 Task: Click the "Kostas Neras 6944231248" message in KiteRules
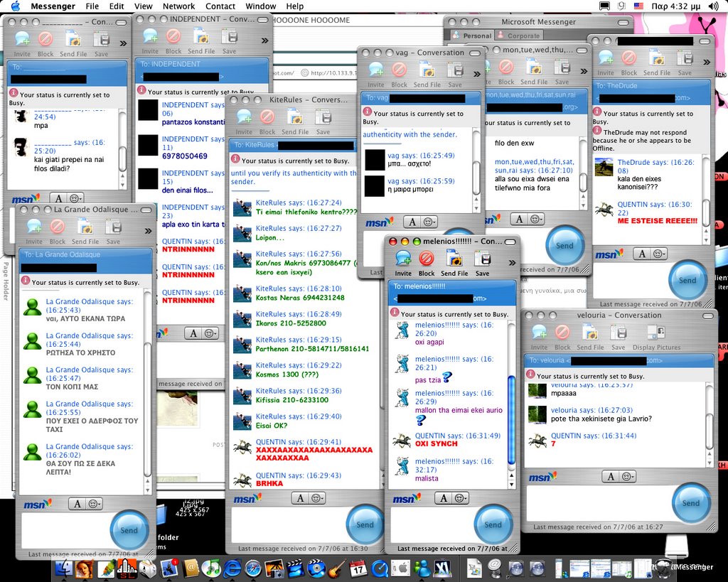[x=300, y=298]
